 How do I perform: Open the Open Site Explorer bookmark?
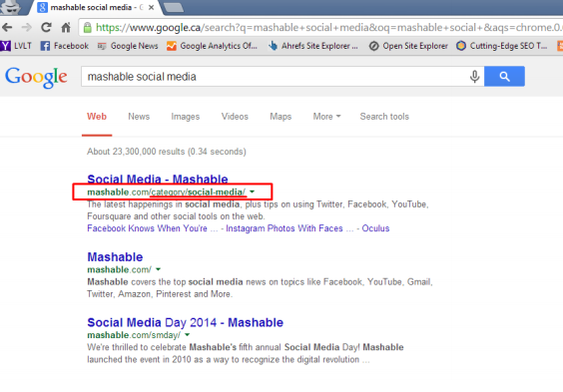point(408,46)
